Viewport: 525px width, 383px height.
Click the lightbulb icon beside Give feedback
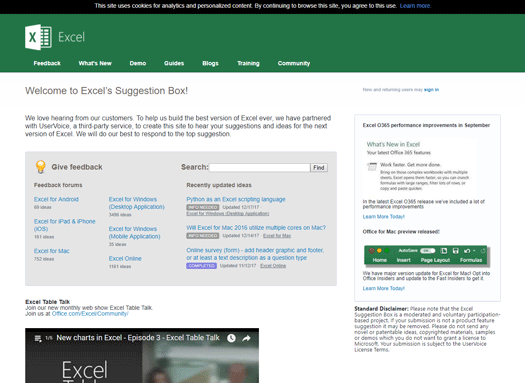tap(41, 167)
